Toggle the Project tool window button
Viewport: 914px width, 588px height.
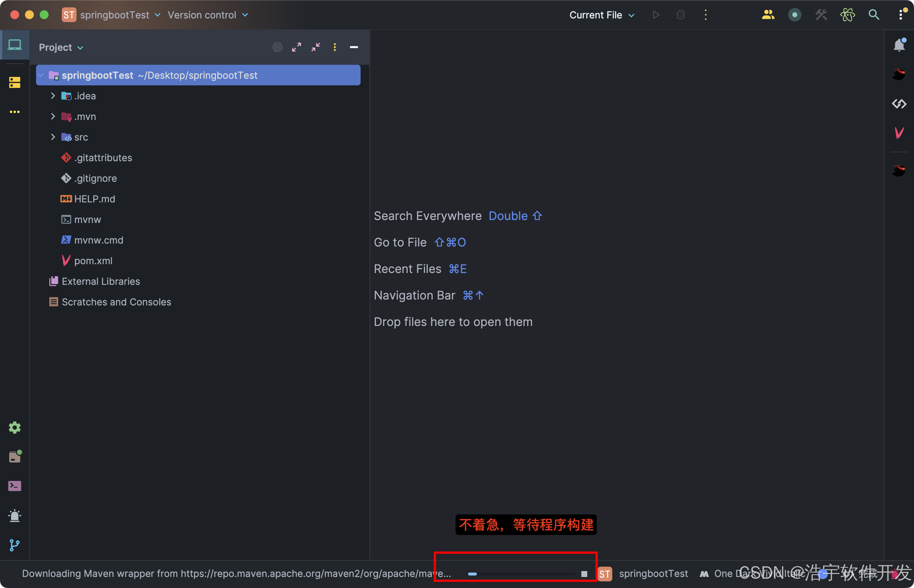pyautogui.click(x=14, y=45)
